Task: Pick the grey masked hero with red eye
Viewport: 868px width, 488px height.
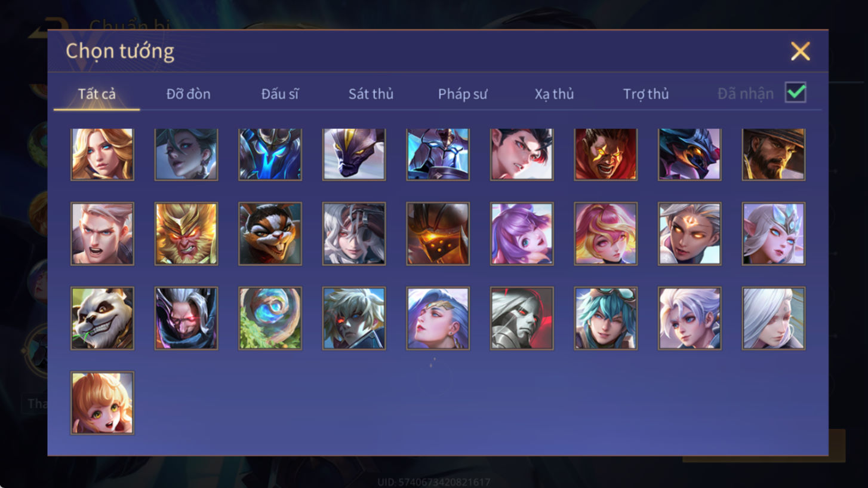Action: [522, 318]
